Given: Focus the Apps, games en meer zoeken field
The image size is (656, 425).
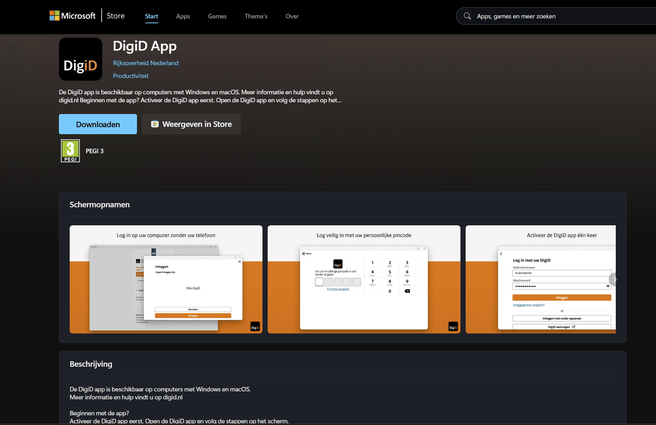Looking at the screenshot, I should pyautogui.click(x=556, y=16).
